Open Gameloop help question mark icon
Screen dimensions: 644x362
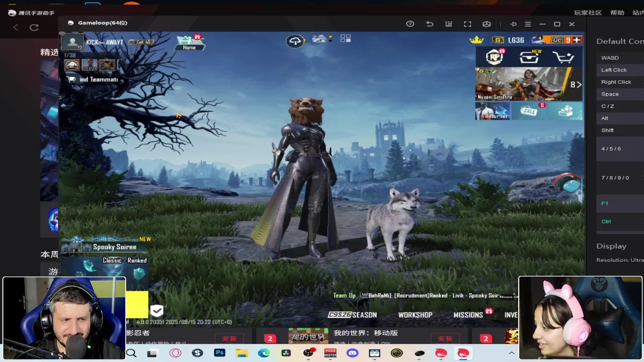[x=410, y=24]
